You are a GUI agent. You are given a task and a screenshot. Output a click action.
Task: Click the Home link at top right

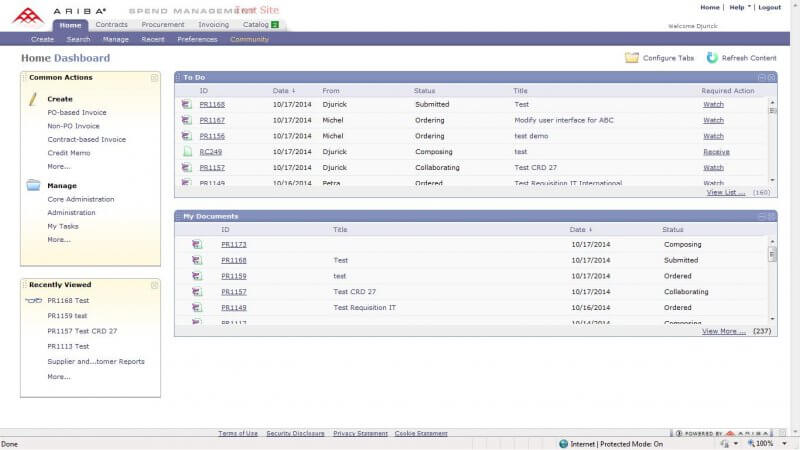(710, 7)
